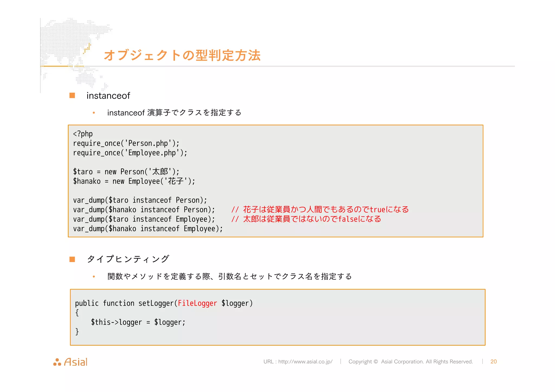555x392 pixels.
Task: Click the 'タイプヒンティング' section heading
Action: tap(128, 259)
